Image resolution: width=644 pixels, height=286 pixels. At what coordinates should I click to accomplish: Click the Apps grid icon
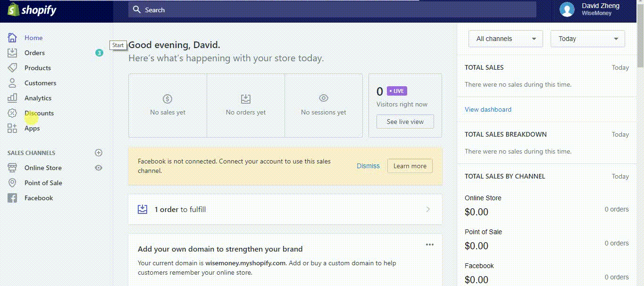tap(12, 128)
